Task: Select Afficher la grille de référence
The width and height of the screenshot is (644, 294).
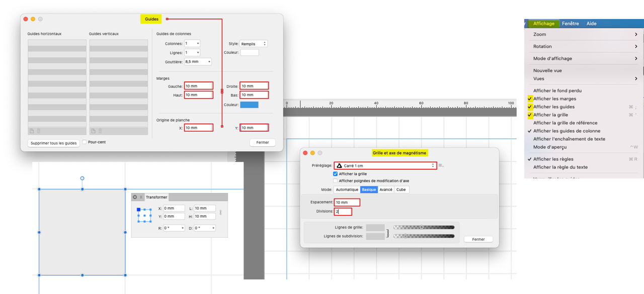Action: point(565,123)
